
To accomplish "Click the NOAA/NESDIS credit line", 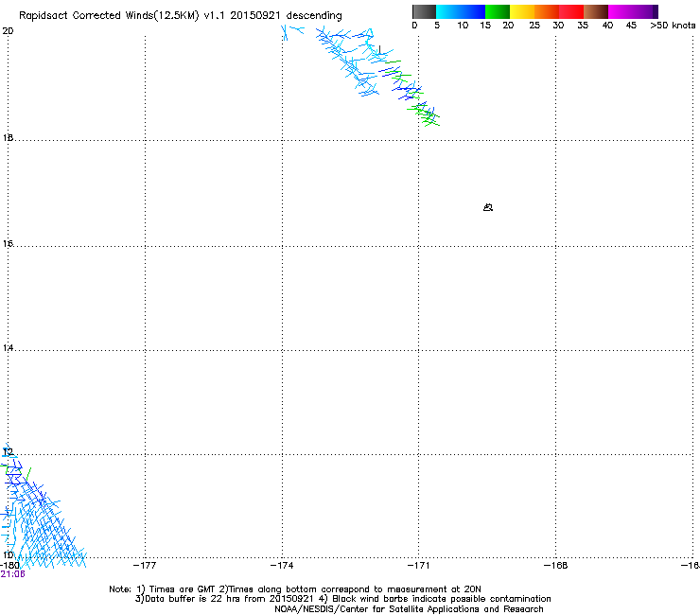I will coord(409,609).
